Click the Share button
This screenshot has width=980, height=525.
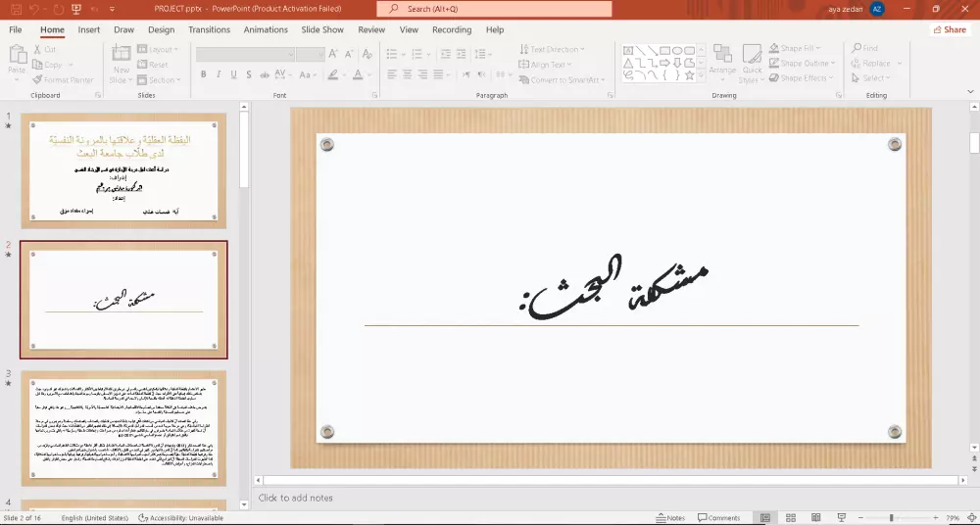click(950, 29)
